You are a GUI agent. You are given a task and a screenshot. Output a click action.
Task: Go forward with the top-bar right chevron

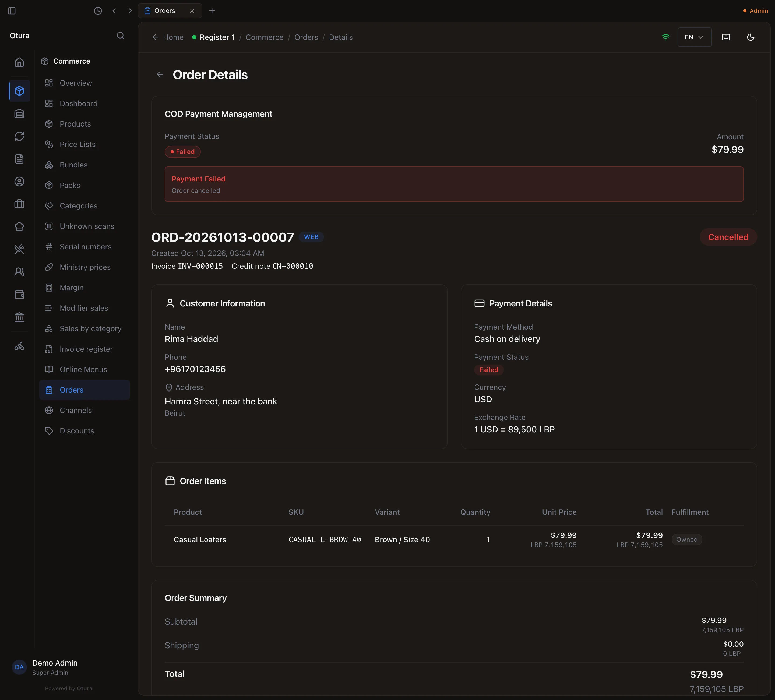130,11
